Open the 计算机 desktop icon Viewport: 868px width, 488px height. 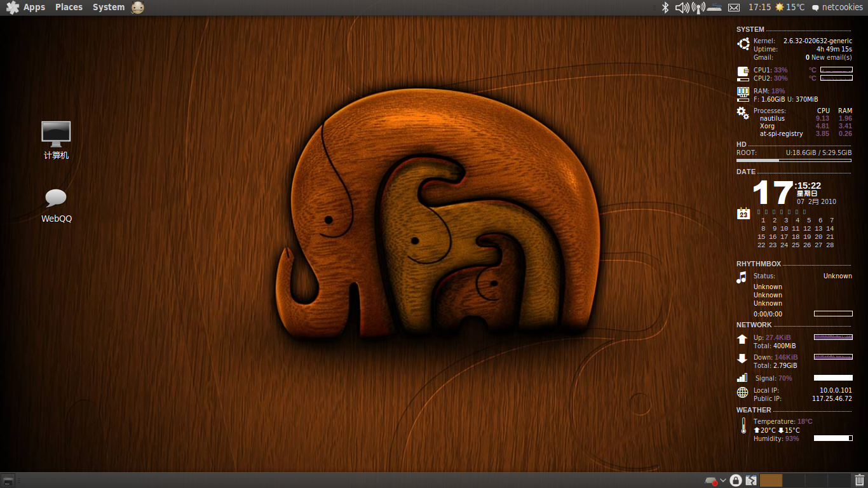pos(56,140)
